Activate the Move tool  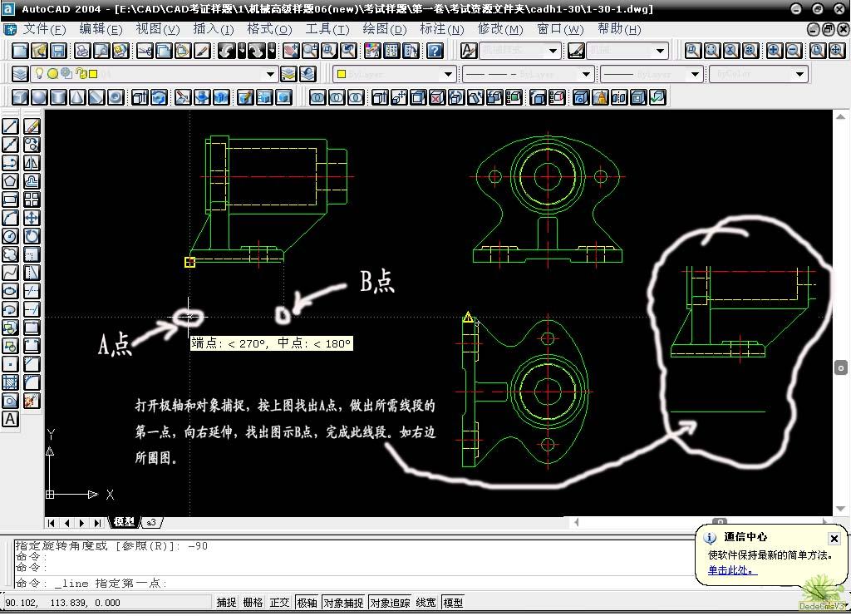tap(32, 218)
